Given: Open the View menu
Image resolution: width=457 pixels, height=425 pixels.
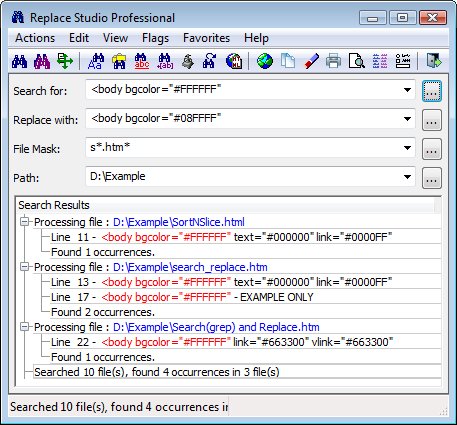Looking at the screenshot, I should tap(115, 38).
